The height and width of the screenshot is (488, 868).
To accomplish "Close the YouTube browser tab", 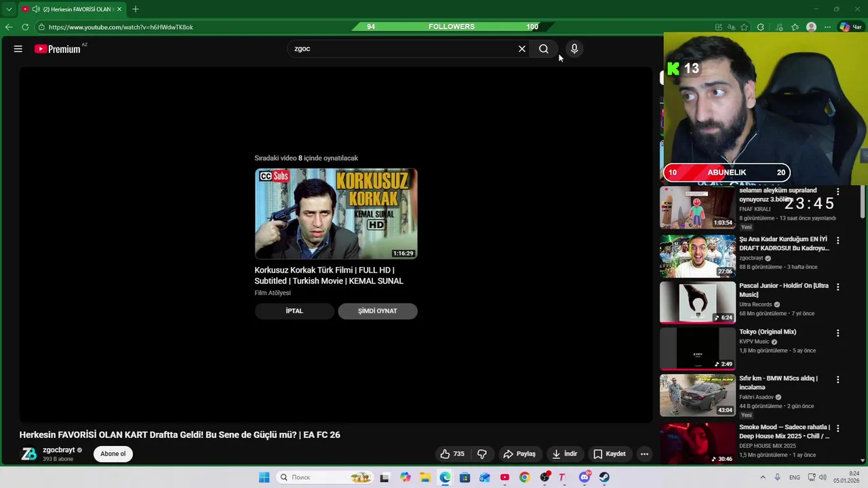I will [x=119, y=9].
